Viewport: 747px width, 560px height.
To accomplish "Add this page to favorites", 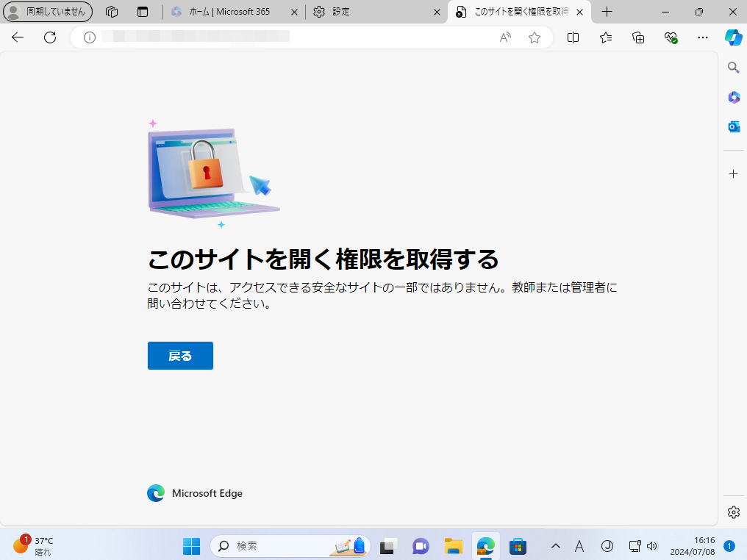I will [x=534, y=37].
